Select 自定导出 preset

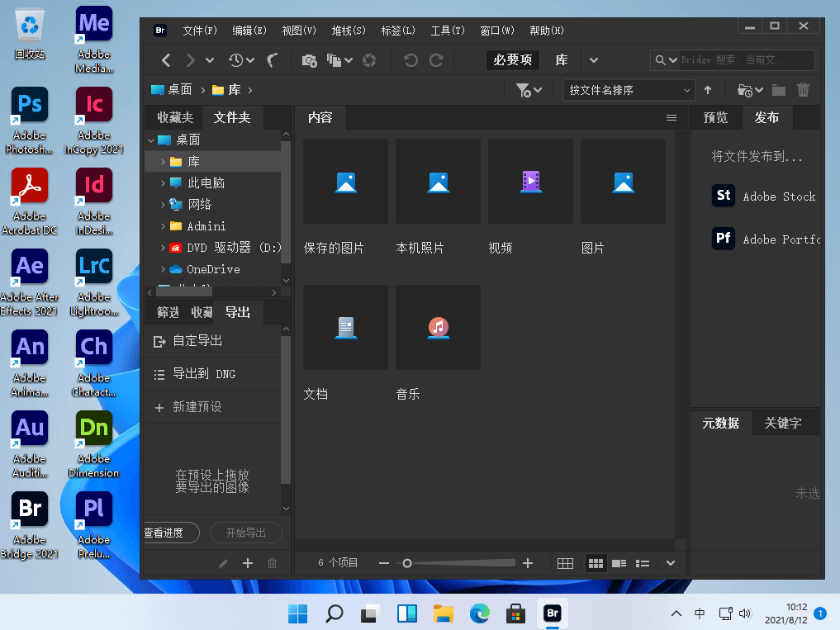pyautogui.click(x=212, y=341)
